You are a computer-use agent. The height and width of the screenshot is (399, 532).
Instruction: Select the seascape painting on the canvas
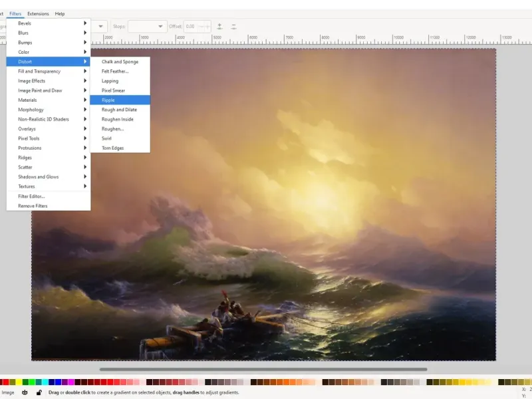263,204
